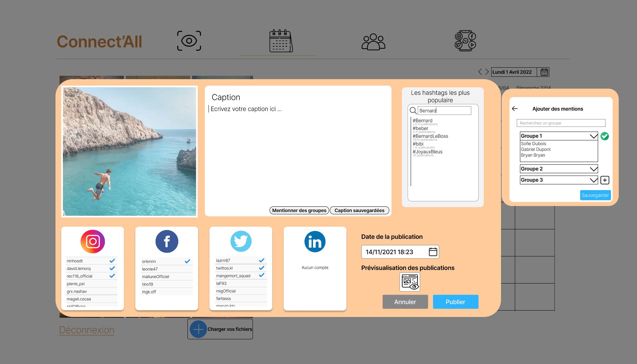The image size is (637, 364).
Task: Select Sofie Dubois in Groupe 1
Action: [x=533, y=143]
